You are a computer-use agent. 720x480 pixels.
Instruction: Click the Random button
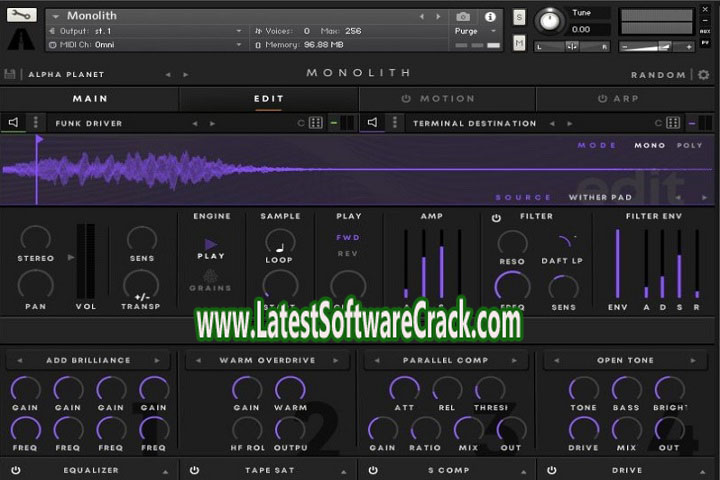[x=658, y=75]
